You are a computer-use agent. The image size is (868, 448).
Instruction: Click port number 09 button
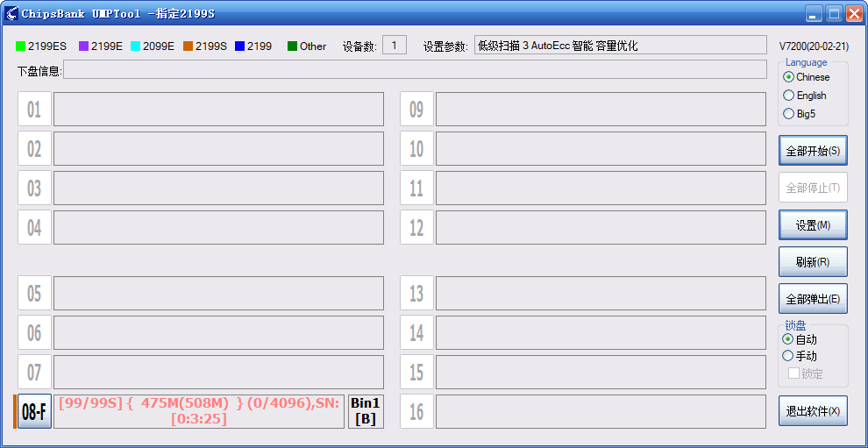click(x=416, y=109)
